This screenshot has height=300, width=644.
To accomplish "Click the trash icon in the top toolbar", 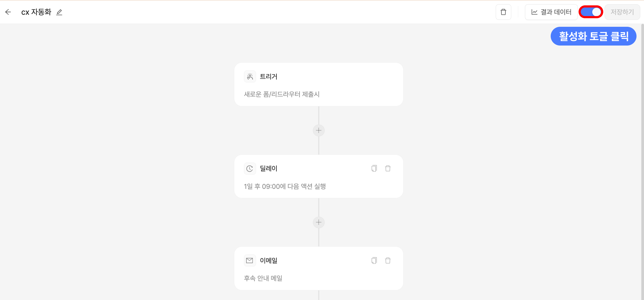I will tap(503, 12).
